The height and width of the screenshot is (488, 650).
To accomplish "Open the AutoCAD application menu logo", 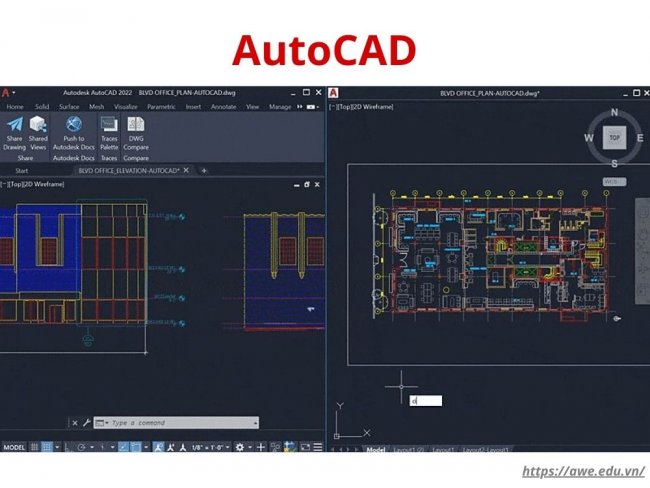I will coord(5,92).
